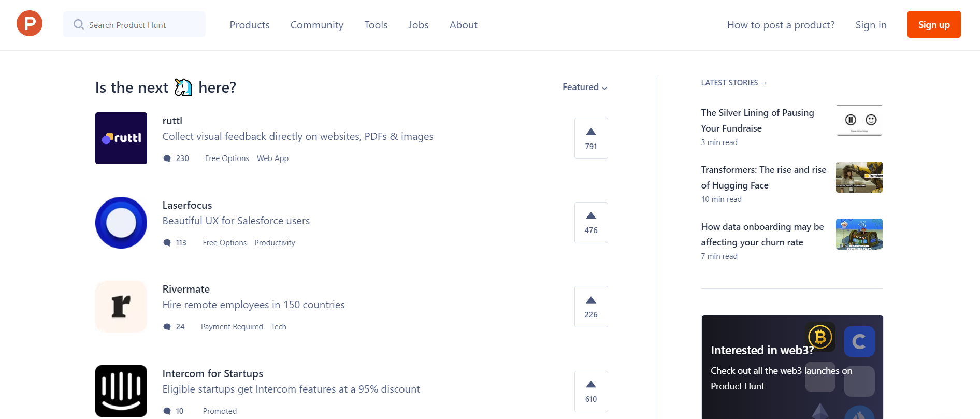
Task: Click the Product Hunt logo
Action: click(x=29, y=23)
